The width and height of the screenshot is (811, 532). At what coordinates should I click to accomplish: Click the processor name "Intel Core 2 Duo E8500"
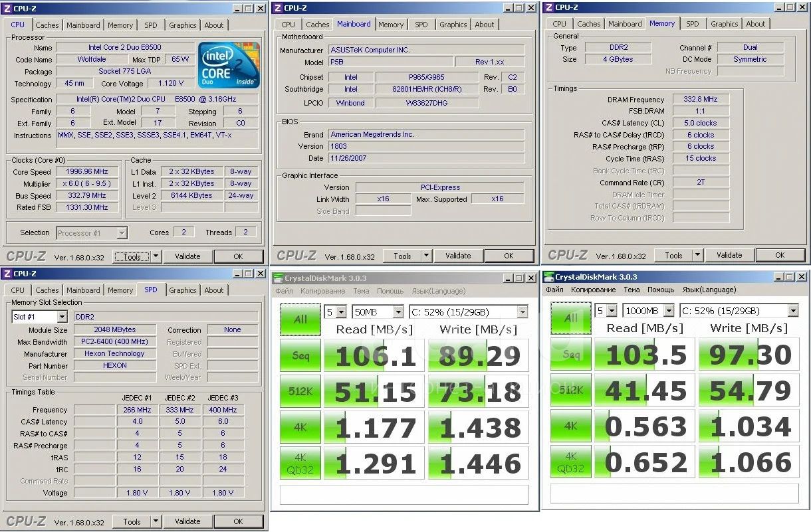(124, 48)
